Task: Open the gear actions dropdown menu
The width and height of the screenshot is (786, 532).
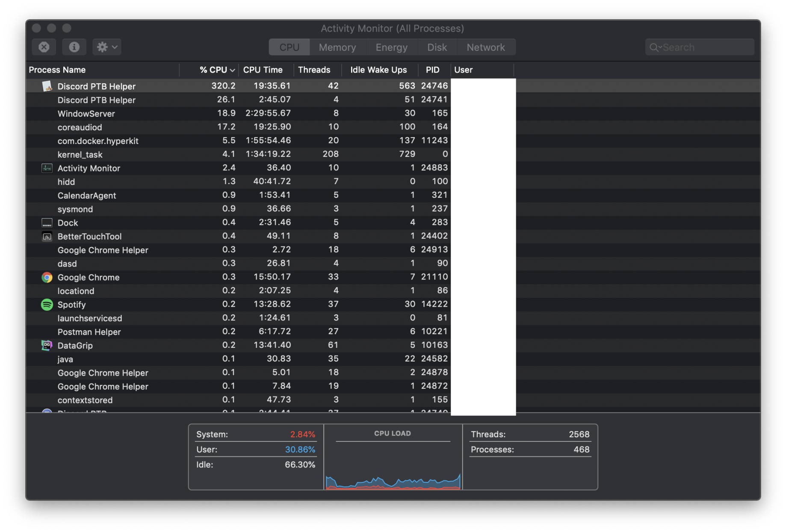Action: (x=107, y=47)
